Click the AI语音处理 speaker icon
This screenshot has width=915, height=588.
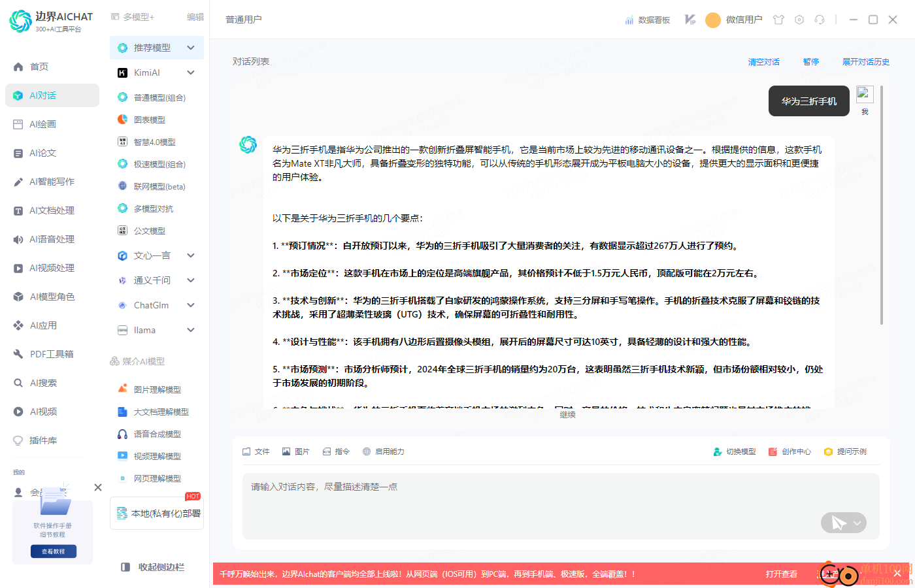[x=18, y=239]
